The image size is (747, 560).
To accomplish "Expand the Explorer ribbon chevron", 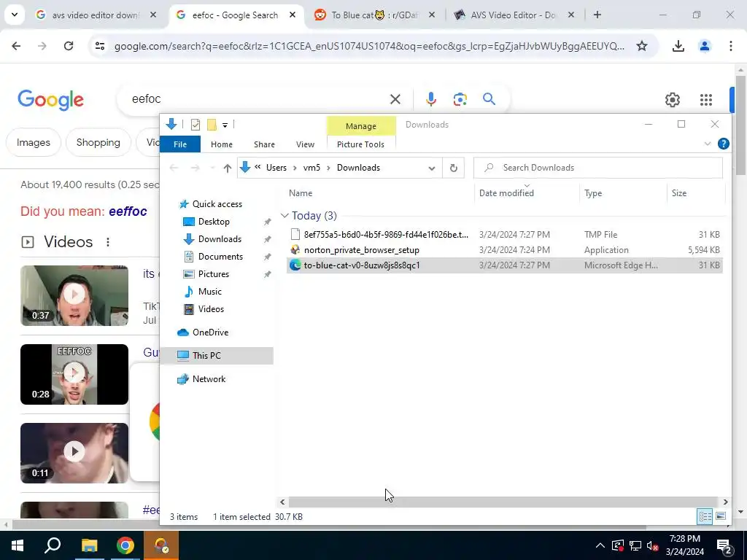I will pyautogui.click(x=707, y=144).
